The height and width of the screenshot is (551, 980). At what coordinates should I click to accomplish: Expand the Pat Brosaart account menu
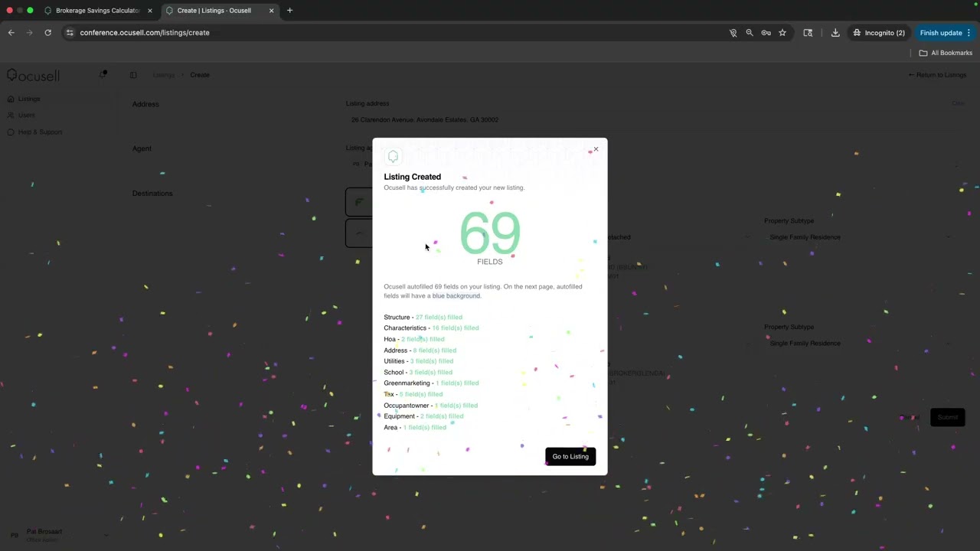(x=57, y=534)
